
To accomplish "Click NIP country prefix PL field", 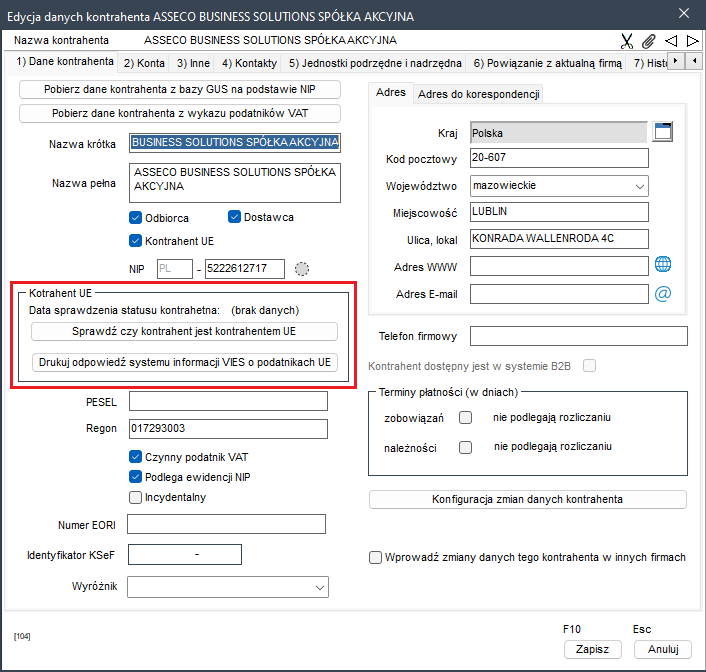I will [x=175, y=269].
